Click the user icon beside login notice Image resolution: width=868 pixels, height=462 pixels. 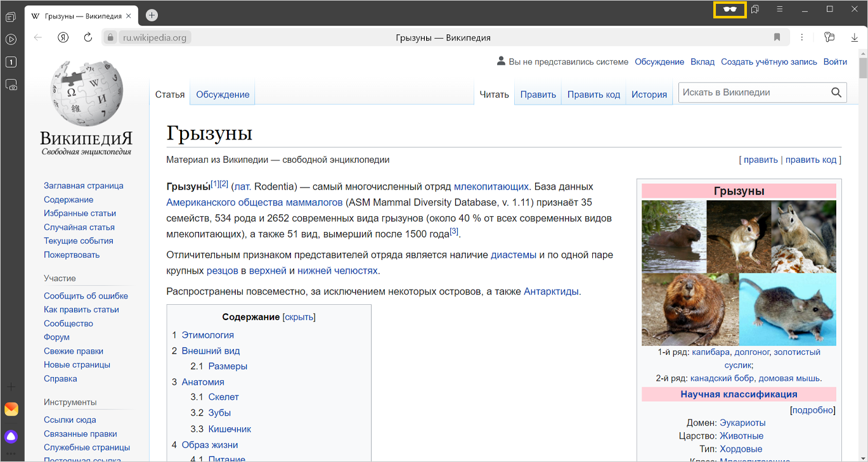tap(501, 61)
